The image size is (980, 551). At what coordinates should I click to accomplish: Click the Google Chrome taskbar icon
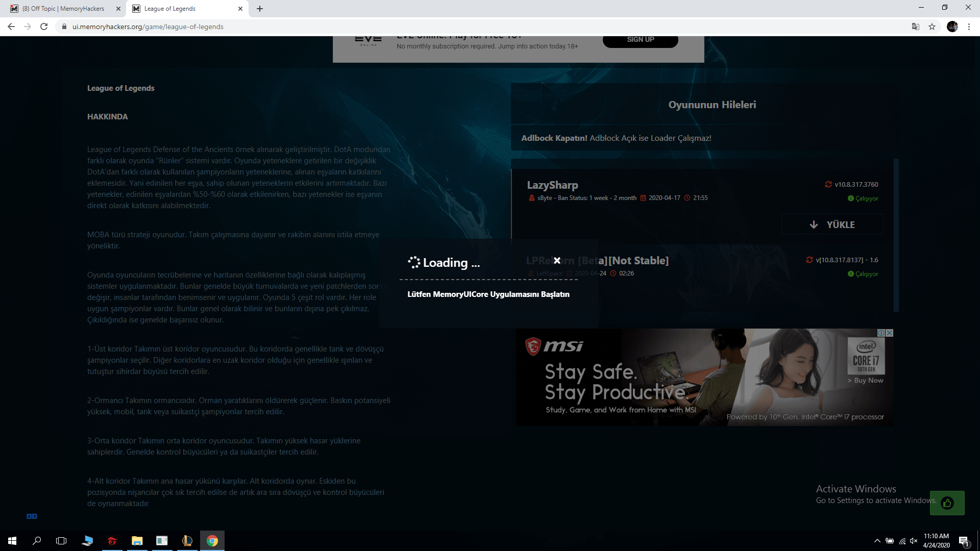coord(212,541)
